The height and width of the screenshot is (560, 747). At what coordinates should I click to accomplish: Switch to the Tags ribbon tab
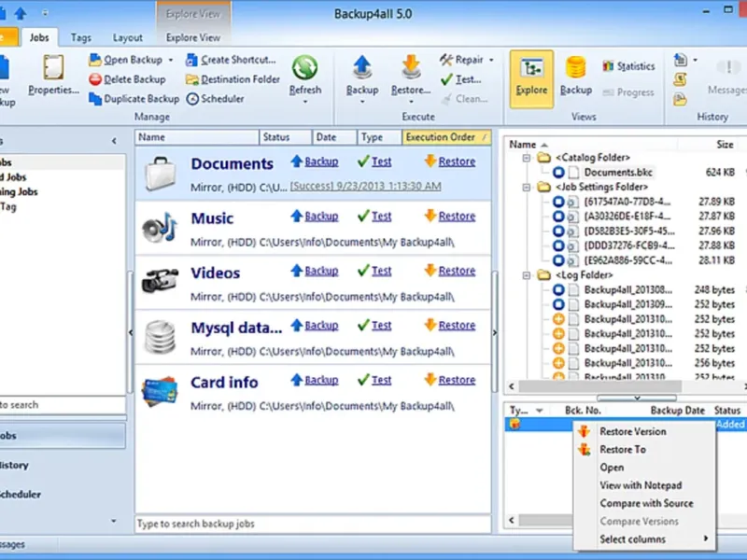(x=81, y=37)
